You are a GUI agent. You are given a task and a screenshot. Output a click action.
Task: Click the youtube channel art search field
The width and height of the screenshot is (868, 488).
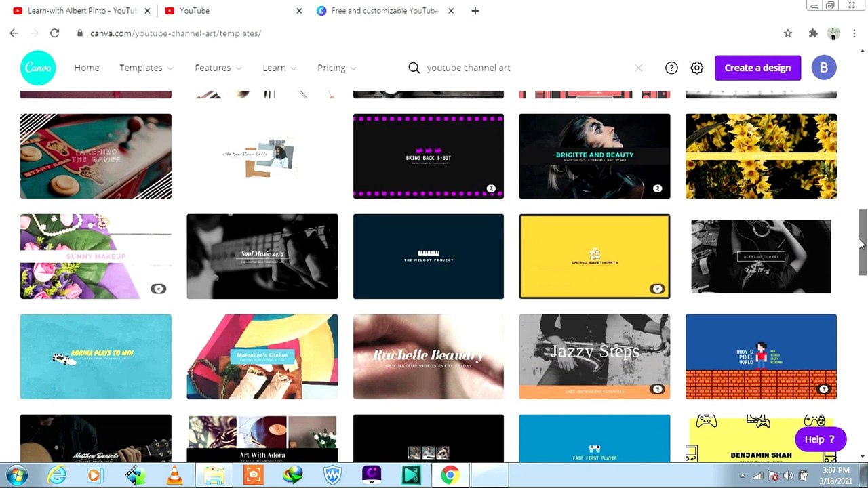click(x=526, y=68)
